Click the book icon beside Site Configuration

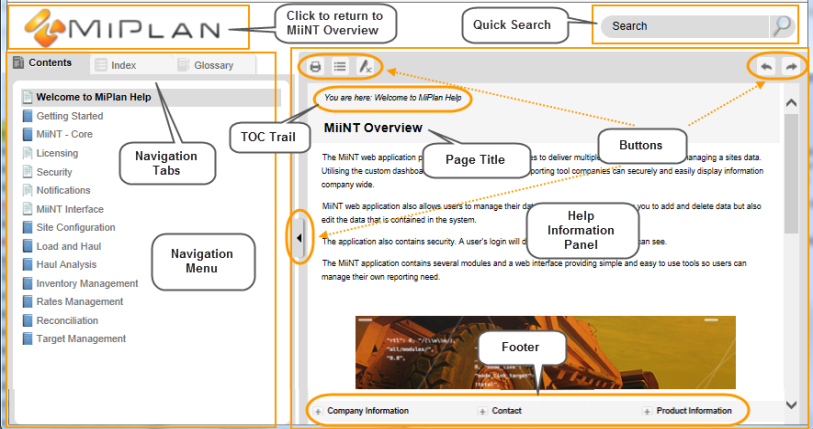(x=27, y=227)
